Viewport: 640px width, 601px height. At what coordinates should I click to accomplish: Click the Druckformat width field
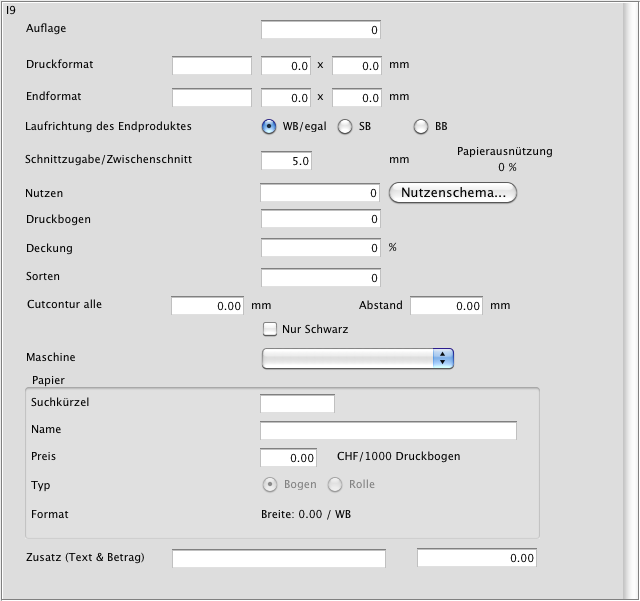[x=286, y=66]
